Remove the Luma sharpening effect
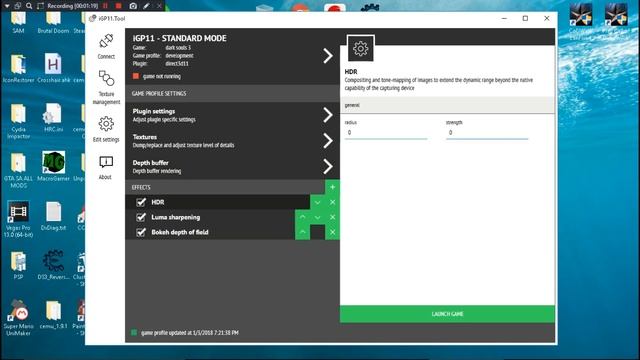 (332, 217)
